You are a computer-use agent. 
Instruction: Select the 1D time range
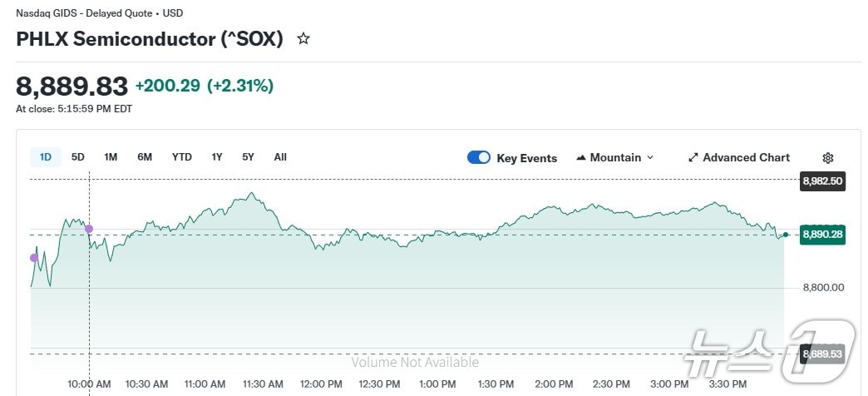(x=46, y=156)
